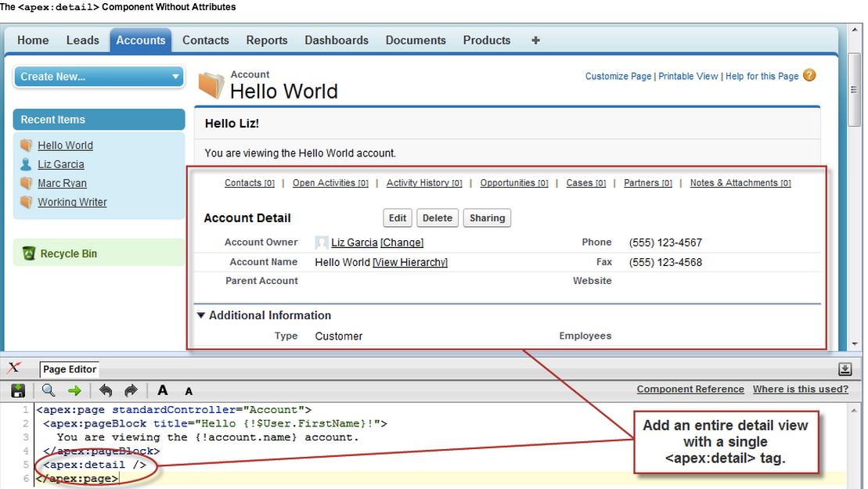Click the undo arrow icon in editor
Viewport: 868px width, 489px height.
click(x=105, y=390)
